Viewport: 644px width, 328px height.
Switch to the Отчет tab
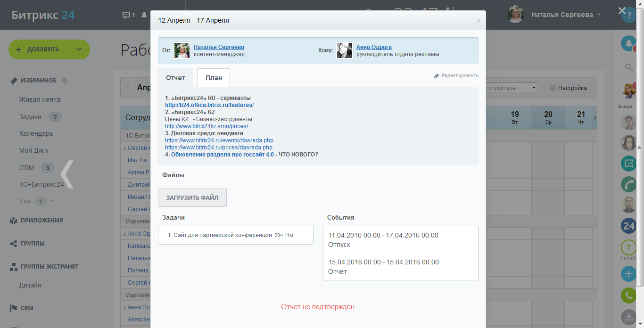click(x=175, y=78)
